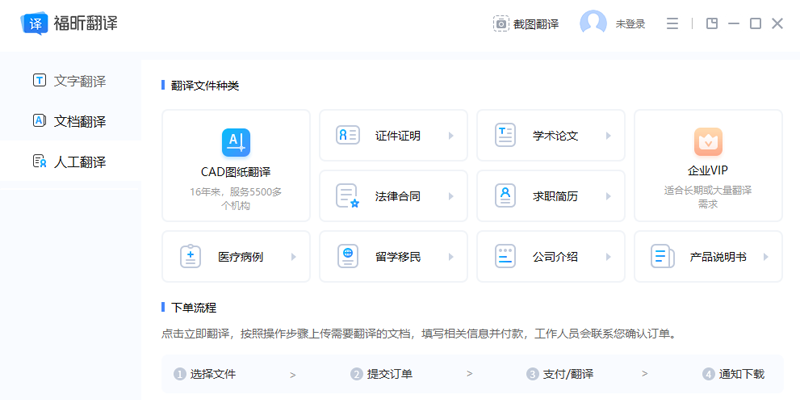This screenshot has width=800, height=400.
Task: Click the 通知下载 step text
Action: tap(742, 374)
